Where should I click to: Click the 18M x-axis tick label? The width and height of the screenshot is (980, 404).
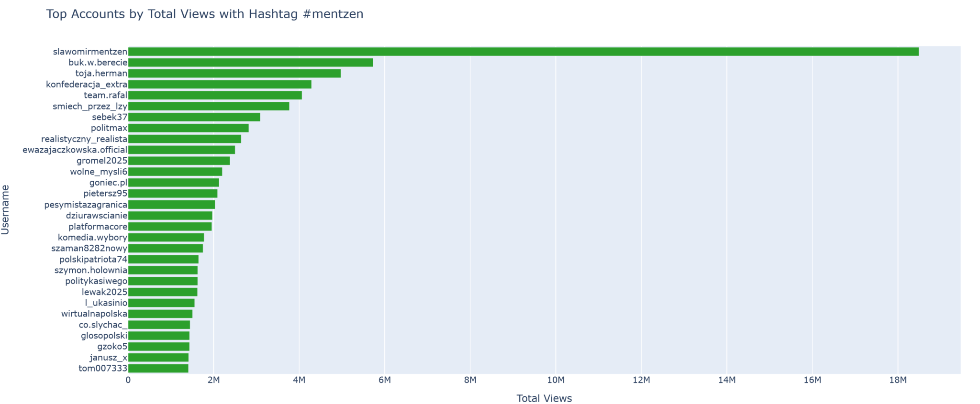[898, 381]
